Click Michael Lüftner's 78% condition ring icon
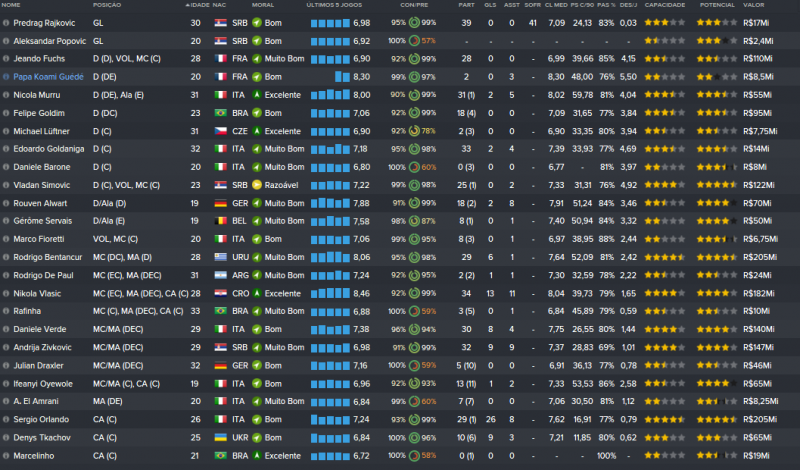Viewport: 800px width, 470px height. (x=415, y=131)
